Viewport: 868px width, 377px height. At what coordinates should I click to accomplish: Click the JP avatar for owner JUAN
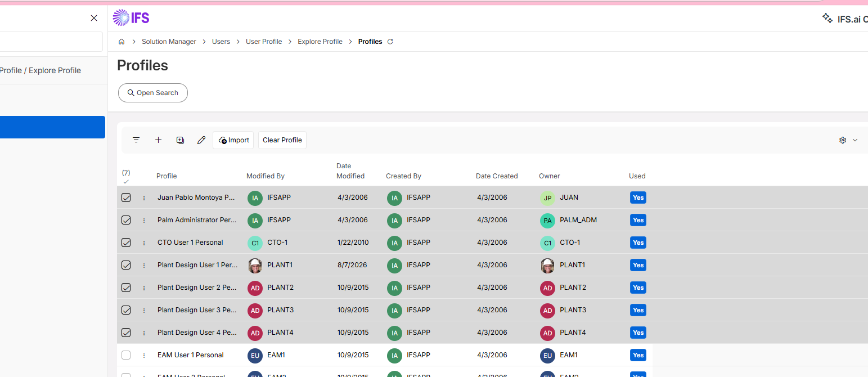(x=547, y=198)
